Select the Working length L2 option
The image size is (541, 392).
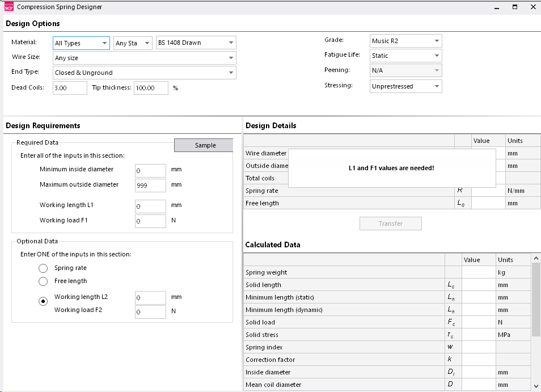[43, 301]
